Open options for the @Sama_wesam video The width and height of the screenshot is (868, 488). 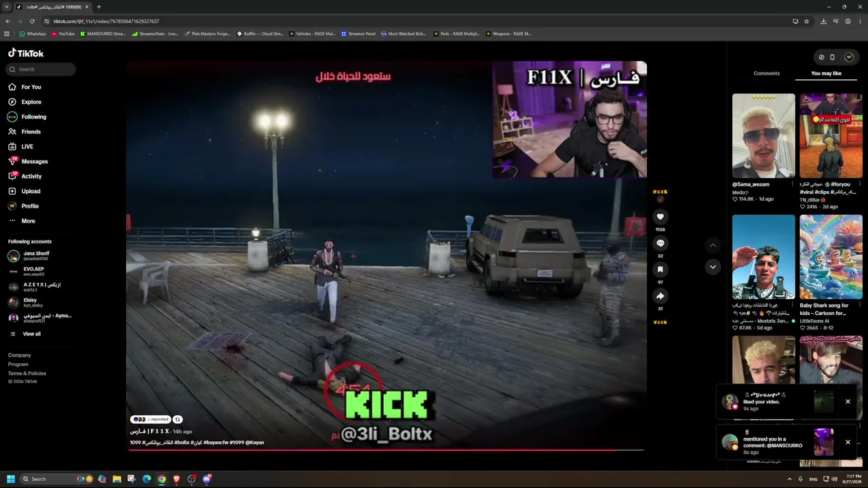[x=793, y=184]
